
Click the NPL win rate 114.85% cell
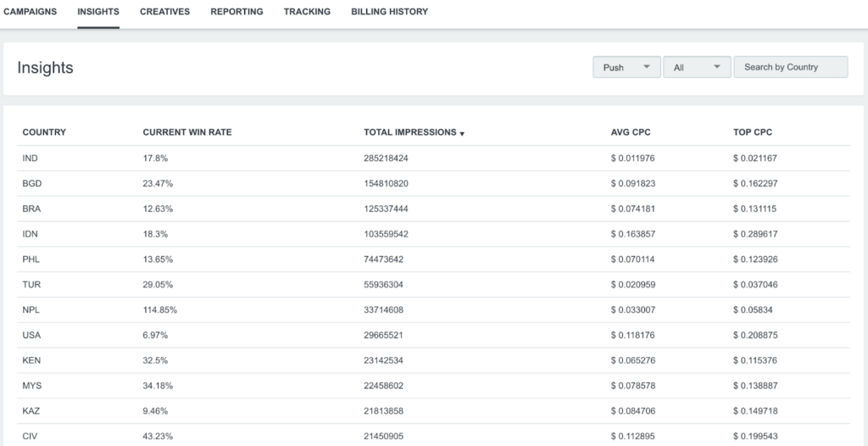pos(160,309)
